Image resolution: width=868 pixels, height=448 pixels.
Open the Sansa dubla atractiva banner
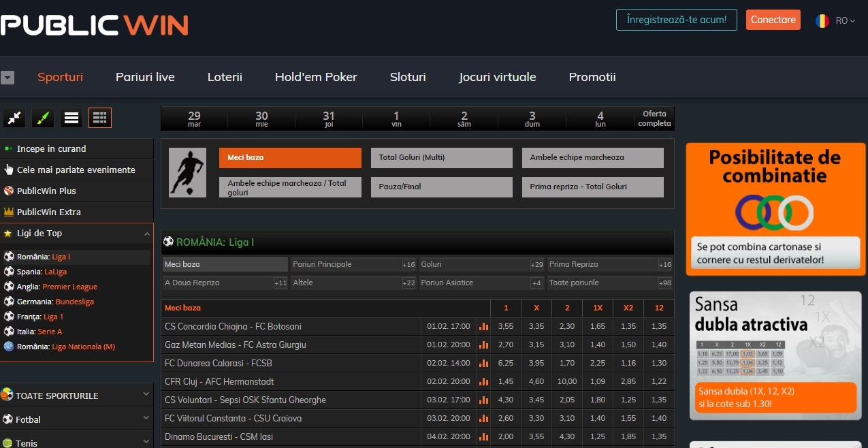(x=775, y=355)
